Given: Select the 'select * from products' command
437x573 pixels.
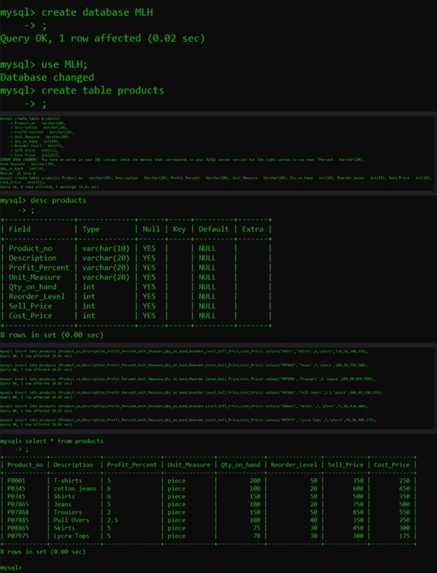Looking at the screenshot, I should [x=64, y=441].
